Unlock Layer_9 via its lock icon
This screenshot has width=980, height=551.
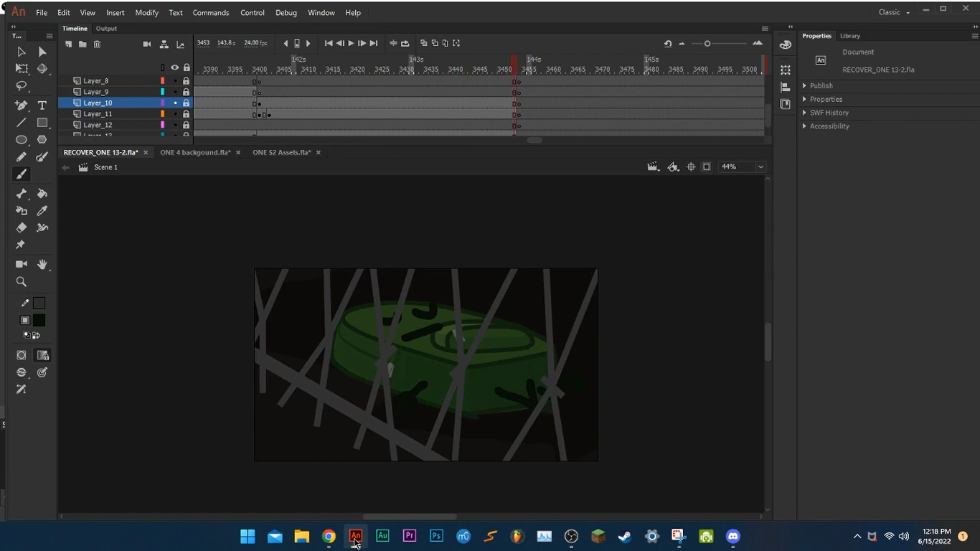pyautogui.click(x=186, y=92)
